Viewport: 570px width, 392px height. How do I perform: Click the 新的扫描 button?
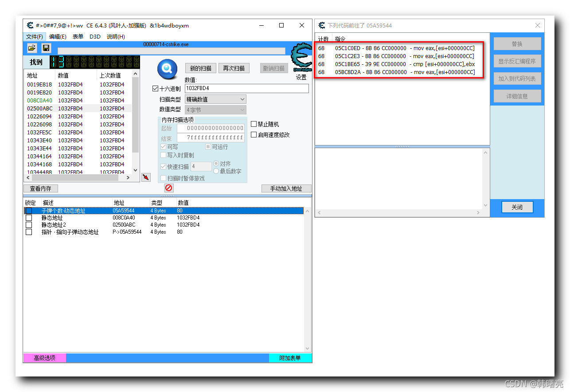(x=201, y=68)
